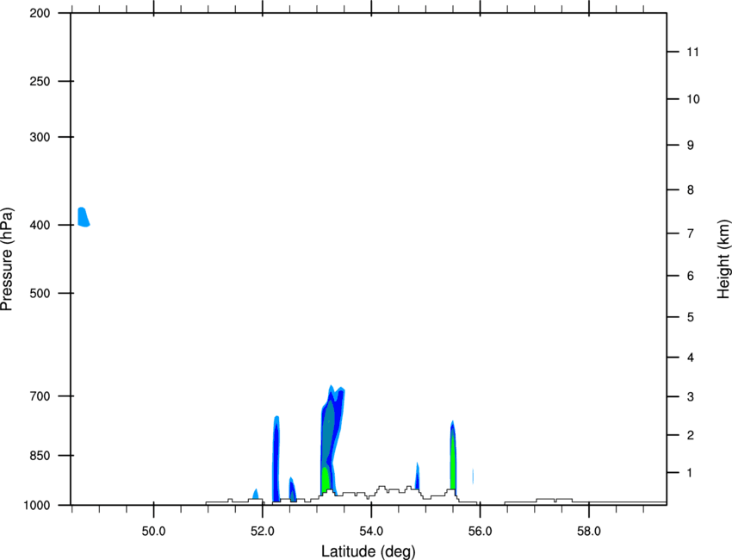732x560 pixels.
Task: Click the light-blue patch near 400 hPa
Action: 83,217
